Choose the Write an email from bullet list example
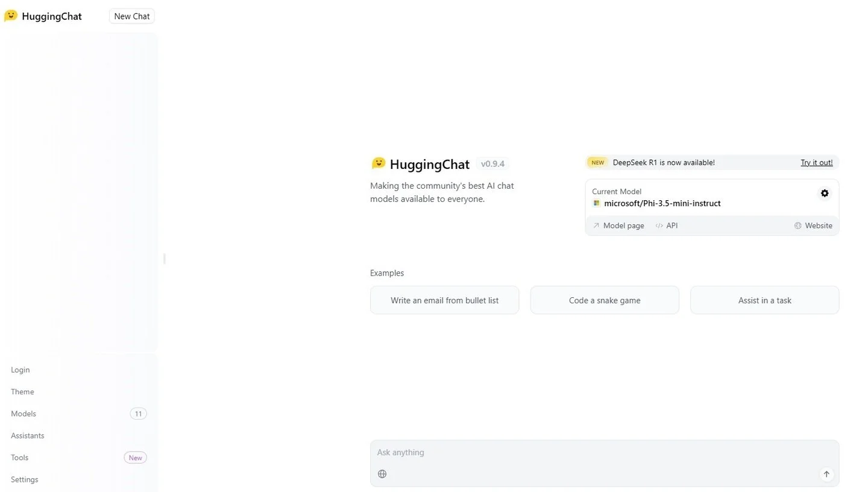The image size is (868, 492). click(444, 300)
